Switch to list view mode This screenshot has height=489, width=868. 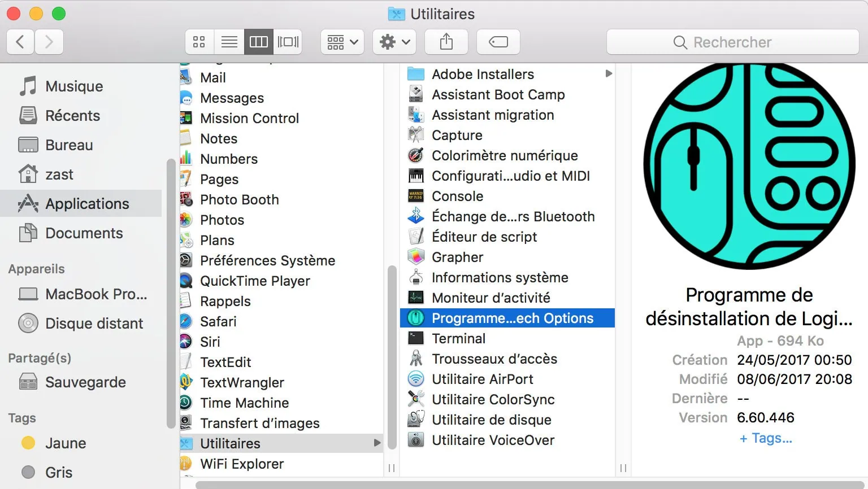[229, 42]
